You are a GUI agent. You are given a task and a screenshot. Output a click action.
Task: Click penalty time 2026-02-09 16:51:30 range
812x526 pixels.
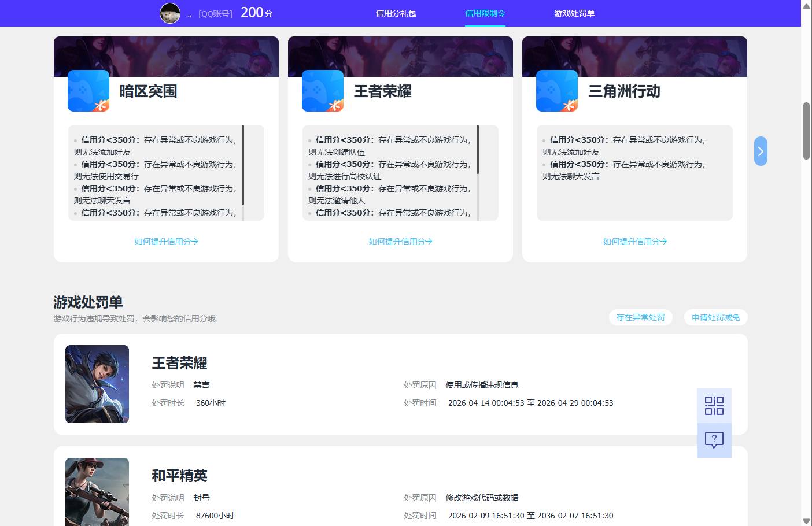530,516
